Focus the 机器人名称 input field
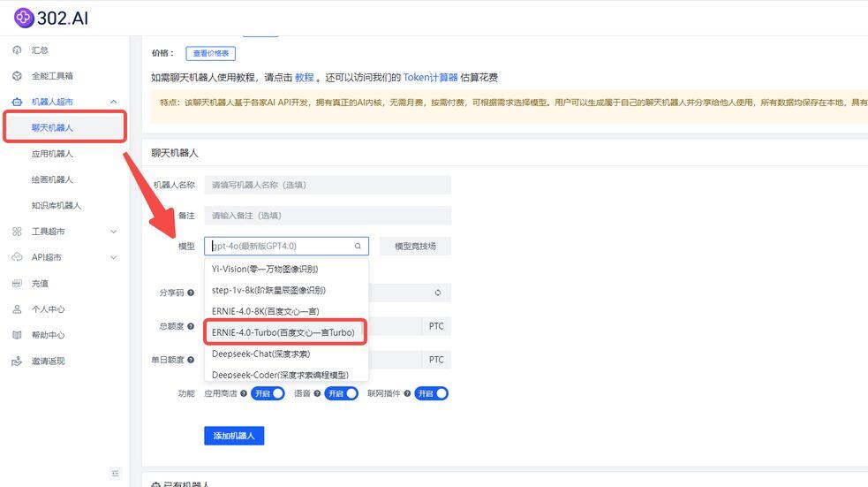This screenshot has width=868, height=487. click(328, 185)
